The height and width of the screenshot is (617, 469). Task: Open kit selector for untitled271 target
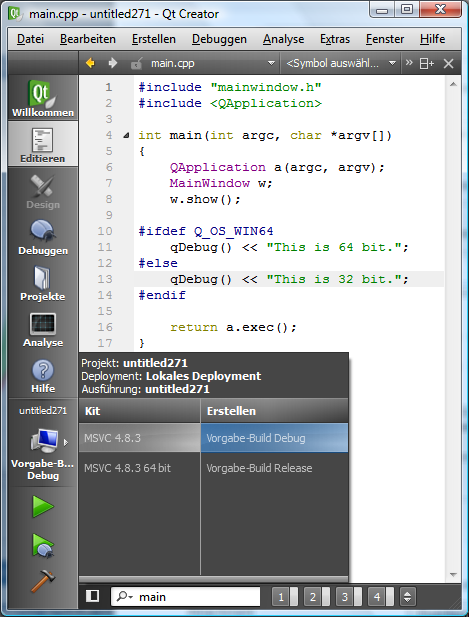click(42, 443)
